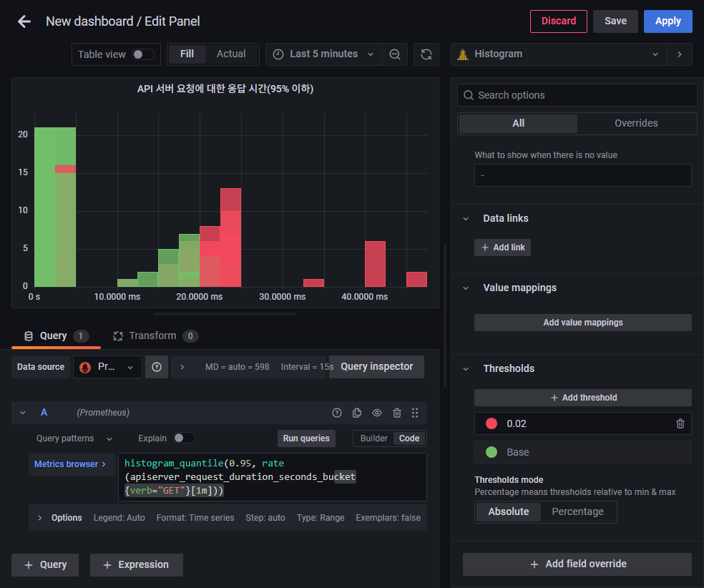Screen dimensions: 704x588
Task: Collapse options pane with right chevron
Action: [x=680, y=54]
